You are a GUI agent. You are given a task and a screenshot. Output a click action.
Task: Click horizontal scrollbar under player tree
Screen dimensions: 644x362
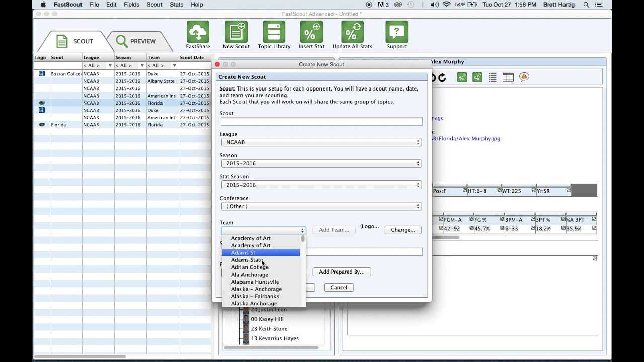(271, 347)
